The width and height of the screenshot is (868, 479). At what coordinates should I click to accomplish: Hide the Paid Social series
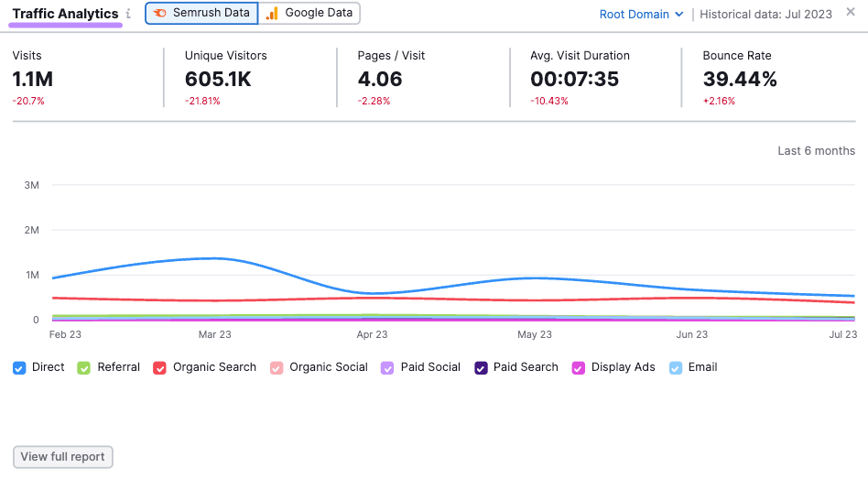pos(388,367)
